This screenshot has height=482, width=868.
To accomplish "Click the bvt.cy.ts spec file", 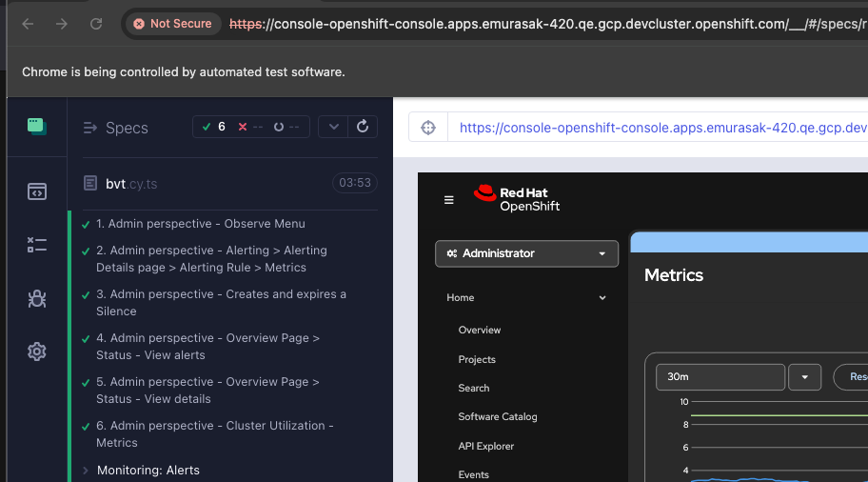I will [131, 184].
